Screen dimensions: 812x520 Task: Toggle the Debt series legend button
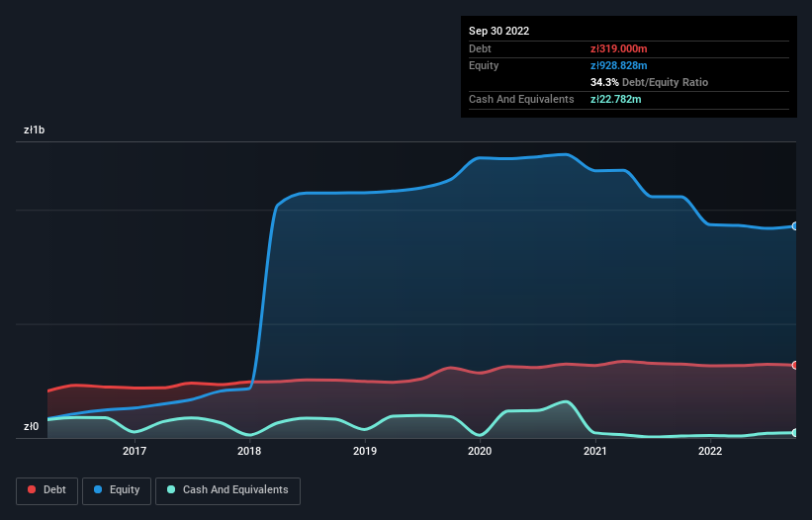click(47, 490)
